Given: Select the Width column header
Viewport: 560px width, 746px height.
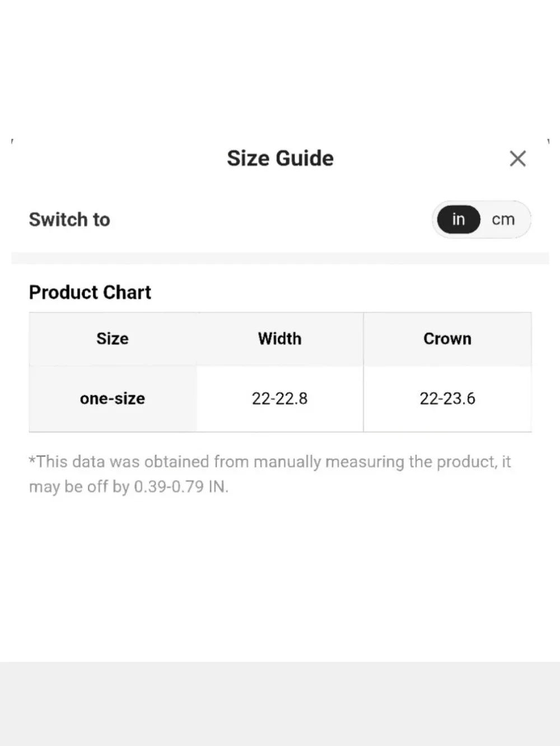Looking at the screenshot, I should coord(280,339).
